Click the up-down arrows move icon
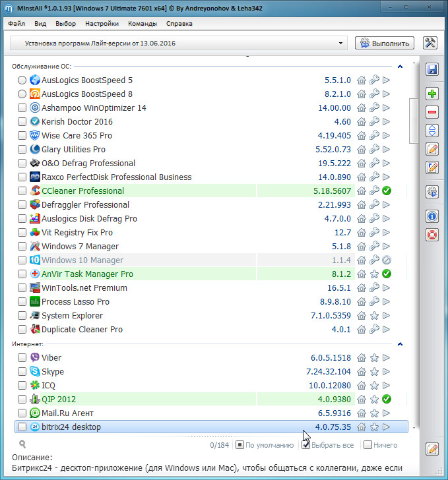448x480 pixels. pyautogui.click(x=432, y=131)
